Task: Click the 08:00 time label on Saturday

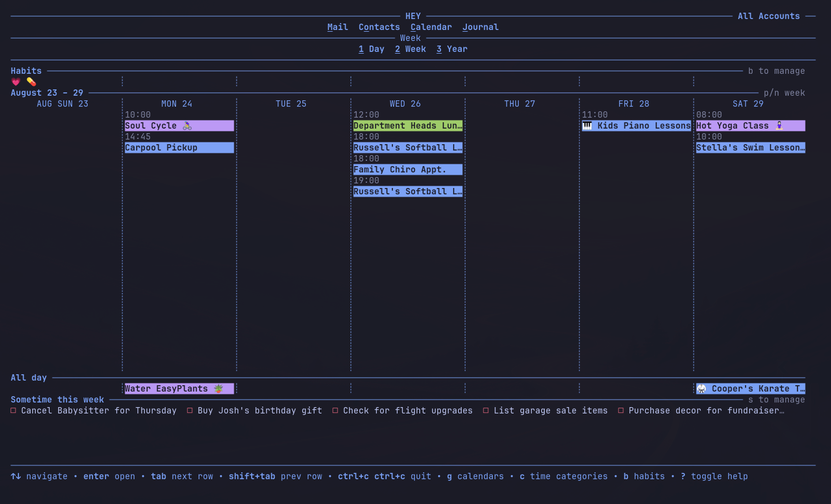Action: click(709, 115)
